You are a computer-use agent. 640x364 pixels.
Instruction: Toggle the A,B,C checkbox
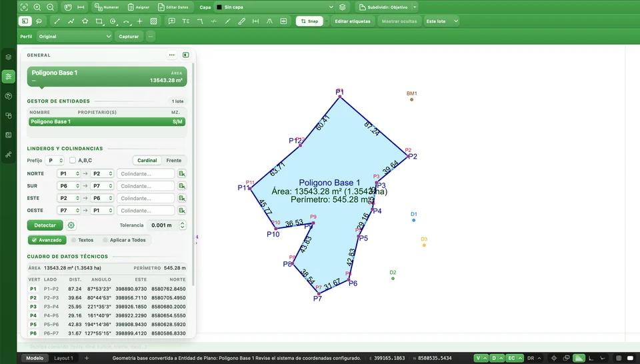click(x=73, y=161)
